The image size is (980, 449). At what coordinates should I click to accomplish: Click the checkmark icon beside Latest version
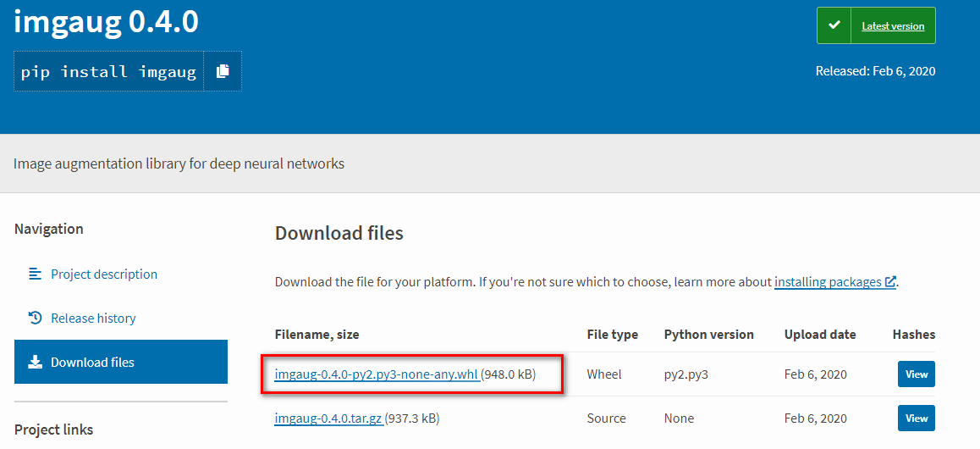[x=834, y=25]
